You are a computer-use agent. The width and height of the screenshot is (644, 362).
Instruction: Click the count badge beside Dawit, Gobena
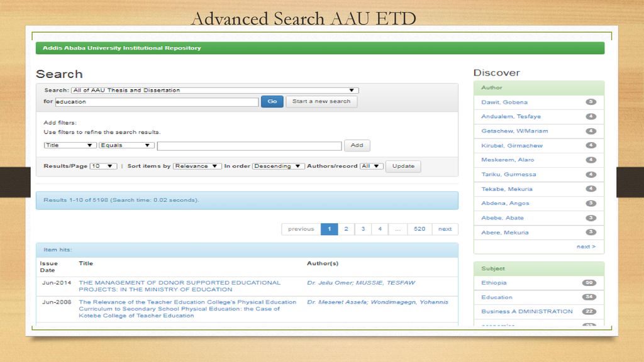click(591, 102)
